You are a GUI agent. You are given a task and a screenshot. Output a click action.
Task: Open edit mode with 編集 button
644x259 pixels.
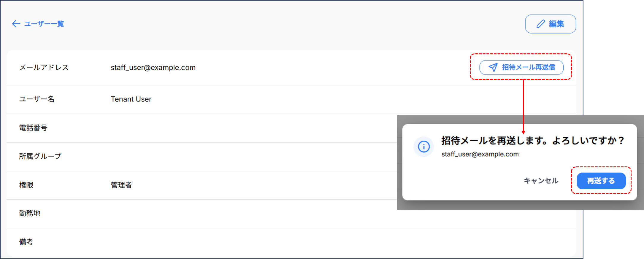pyautogui.click(x=551, y=24)
